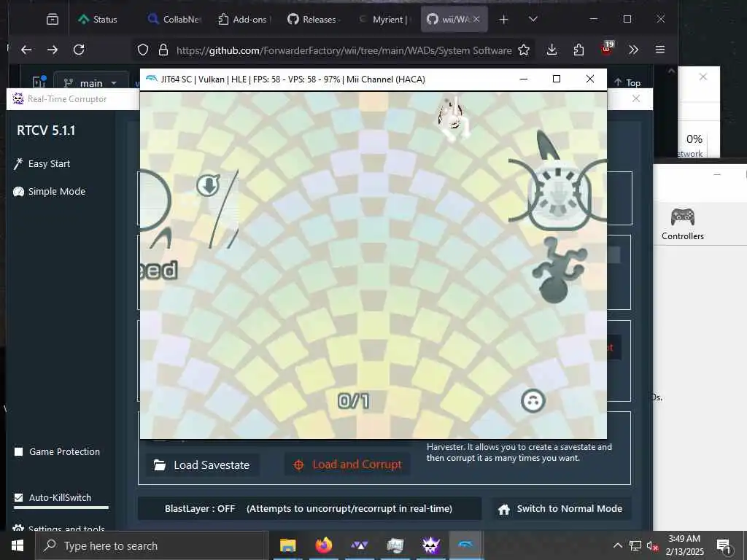747x560 pixels.
Task: Toggle the Auto-KillSwitch checkbox
Action: [18, 497]
